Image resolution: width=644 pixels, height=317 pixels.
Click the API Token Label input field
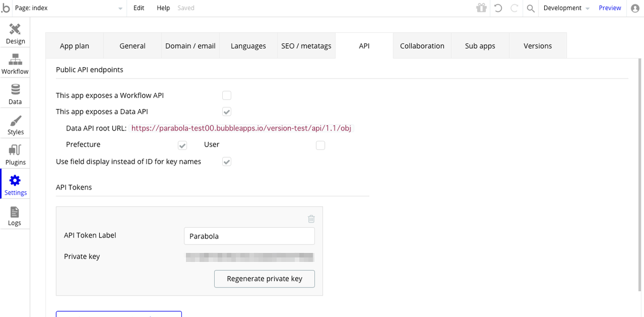click(249, 236)
